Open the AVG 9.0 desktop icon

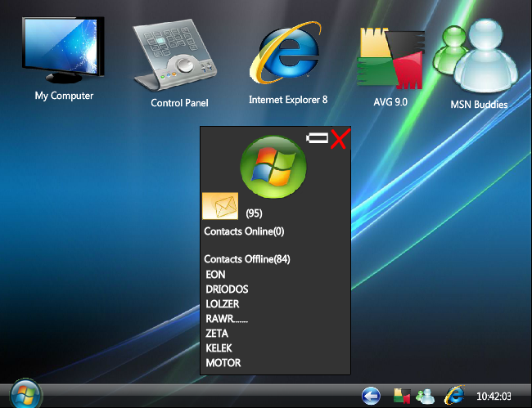[x=390, y=58]
